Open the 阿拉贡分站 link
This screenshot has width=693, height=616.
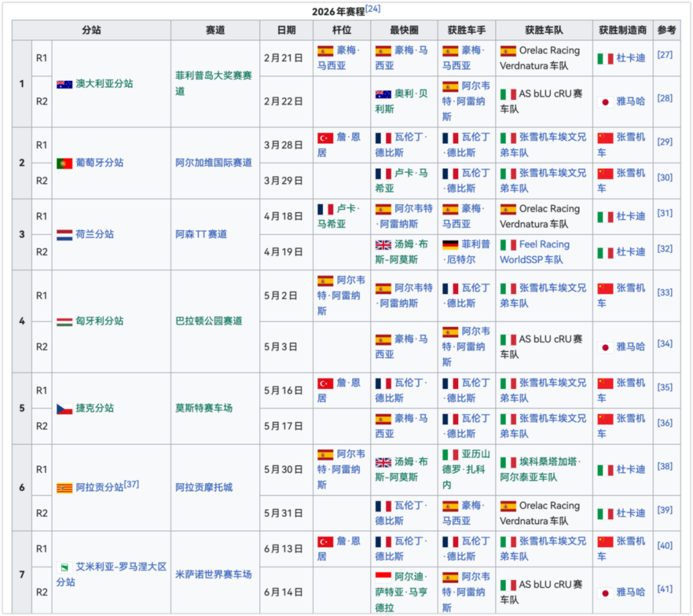[x=100, y=488]
